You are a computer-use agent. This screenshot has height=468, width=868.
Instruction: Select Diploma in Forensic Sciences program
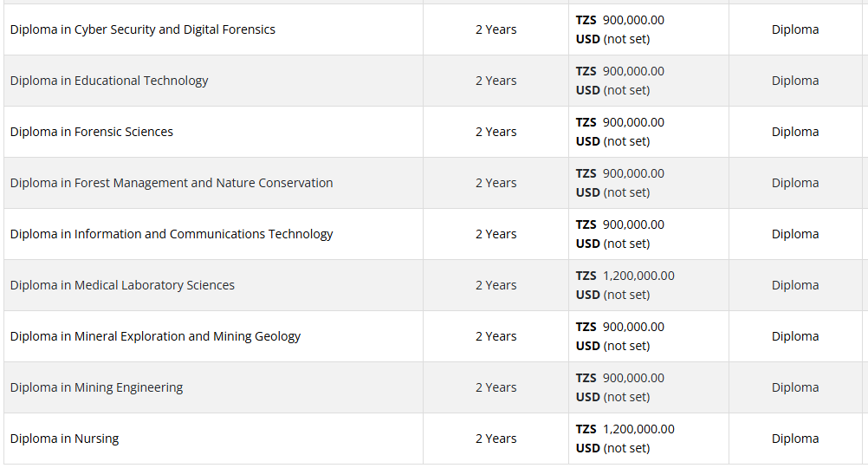[92, 132]
